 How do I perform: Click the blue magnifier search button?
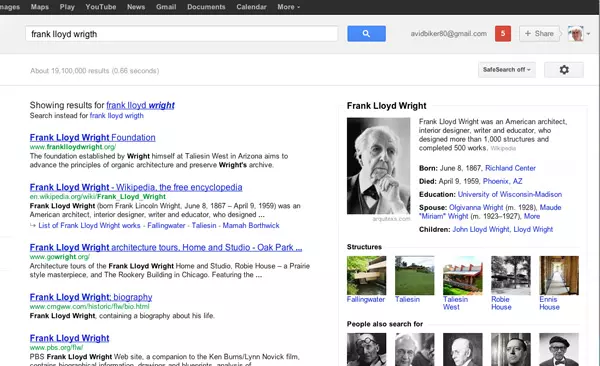tap(366, 34)
